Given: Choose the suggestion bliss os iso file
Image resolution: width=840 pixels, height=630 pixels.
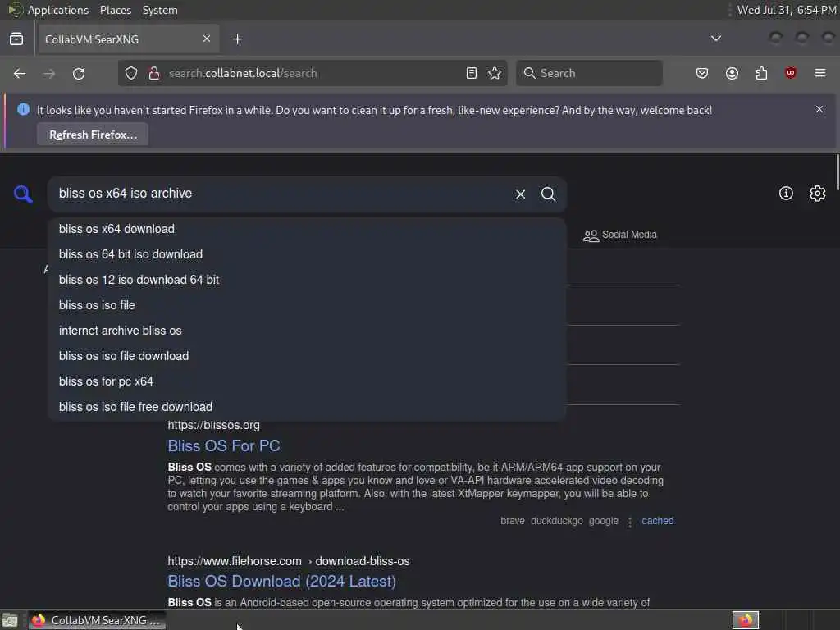Looking at the screenshot, I should coord(307,305).
